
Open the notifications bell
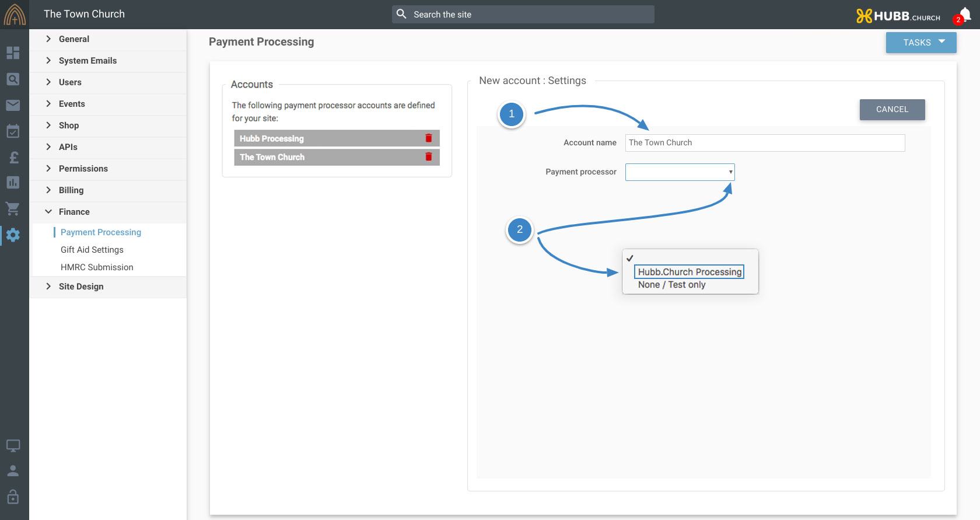tap(964, 16)
